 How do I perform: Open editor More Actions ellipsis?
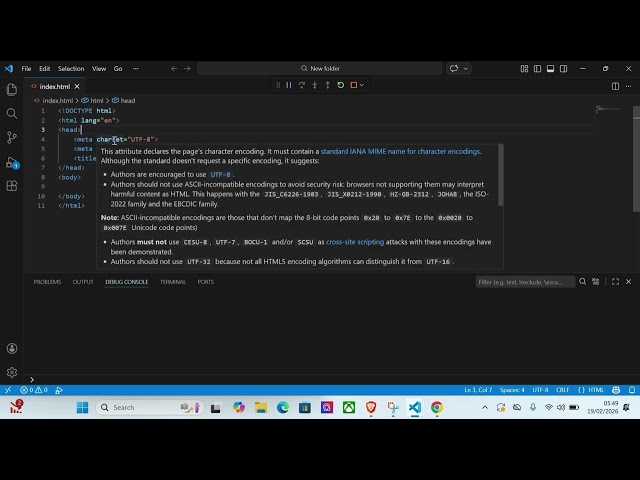[629, 86]
